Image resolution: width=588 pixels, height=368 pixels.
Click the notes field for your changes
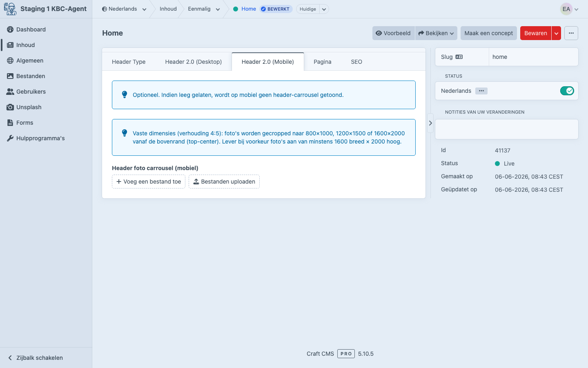click(507, 129)
